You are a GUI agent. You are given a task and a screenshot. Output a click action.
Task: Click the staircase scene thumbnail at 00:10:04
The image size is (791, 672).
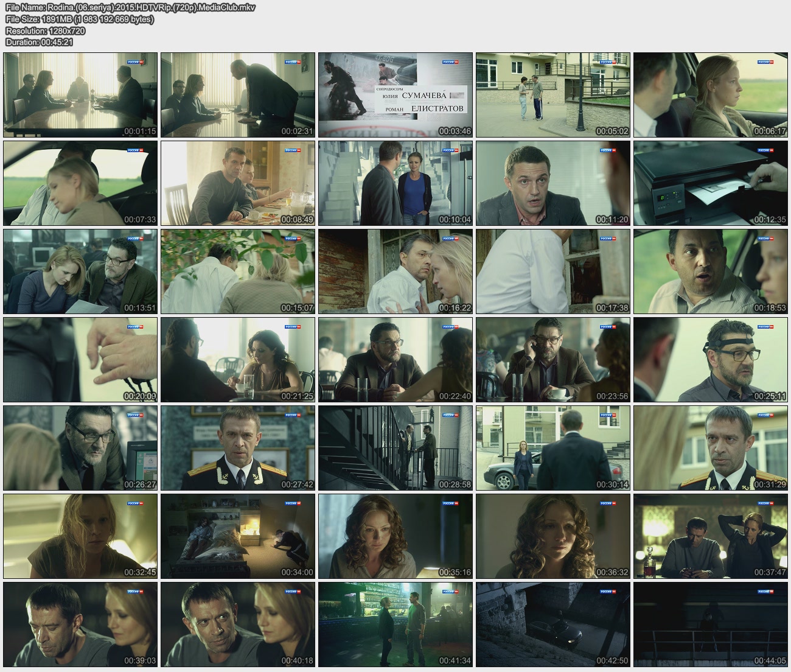tap(395, 183)
